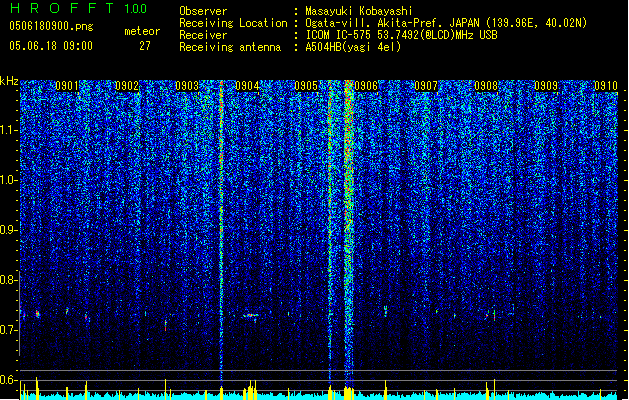Screen dimensions: 629x400
Task: Click the 0902 time marker
Action: click(x=127, y=86)
